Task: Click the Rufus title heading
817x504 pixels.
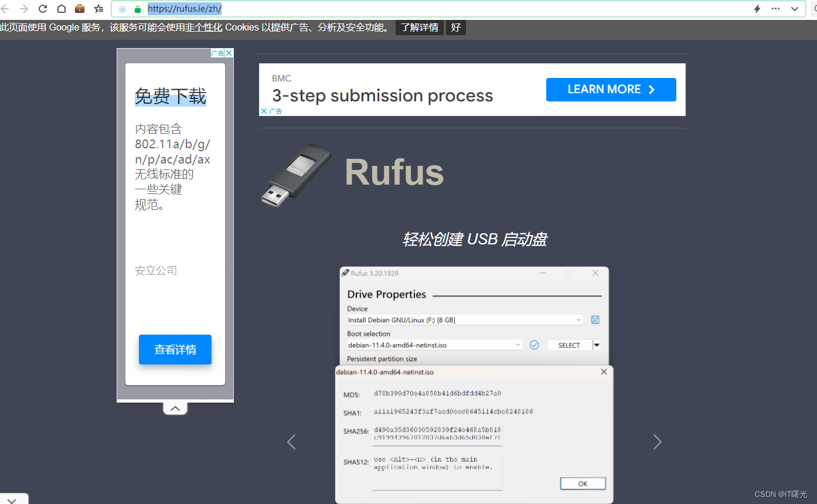Action: point(394,172)
